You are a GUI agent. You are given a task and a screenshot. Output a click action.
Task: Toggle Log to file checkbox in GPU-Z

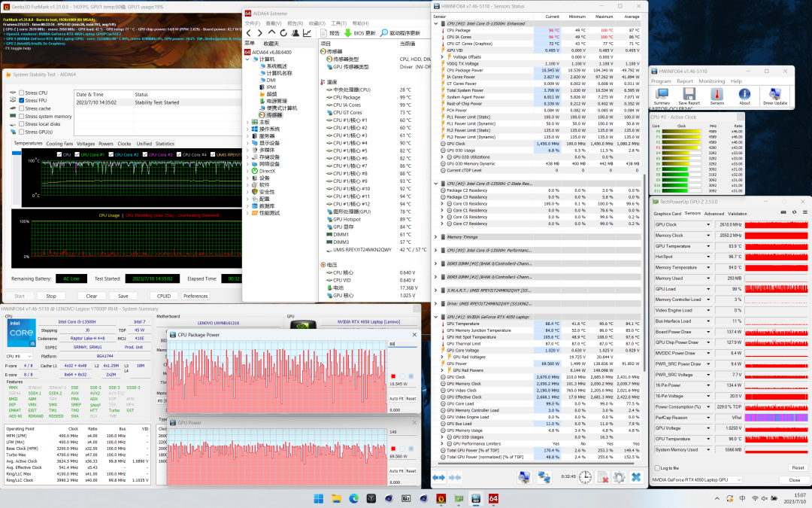pyautogui.click(x=656, y=467)
